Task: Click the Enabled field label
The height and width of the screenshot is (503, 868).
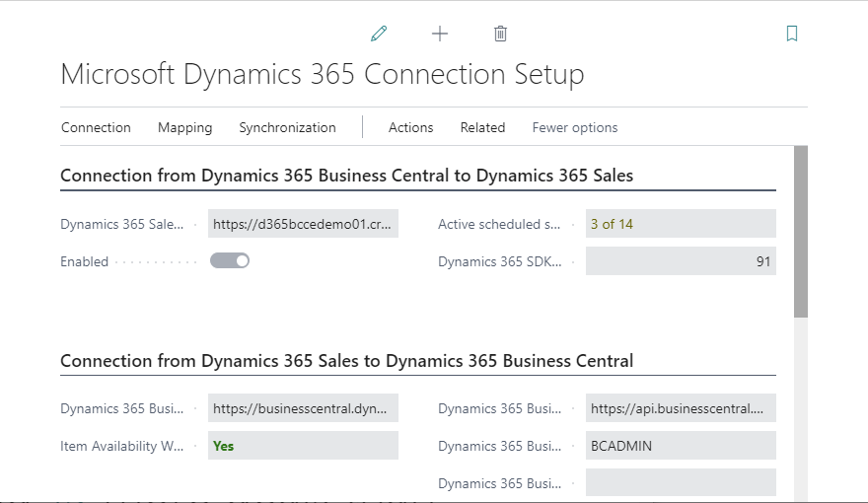Action: [84, 261]
